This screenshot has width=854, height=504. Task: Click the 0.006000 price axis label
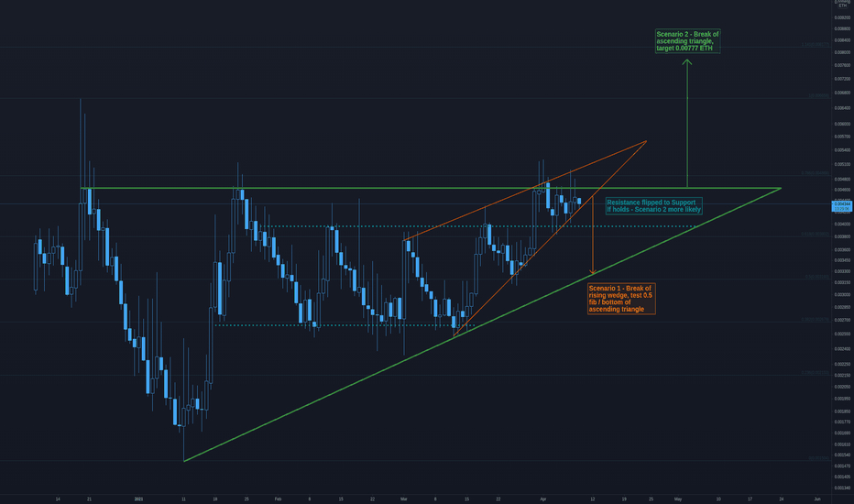(842, 124)
